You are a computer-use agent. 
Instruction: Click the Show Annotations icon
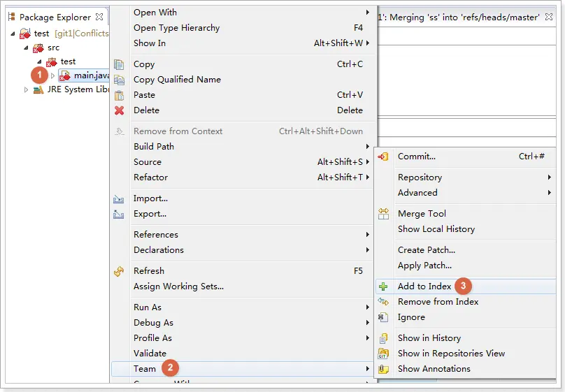(x=383, y=369)
